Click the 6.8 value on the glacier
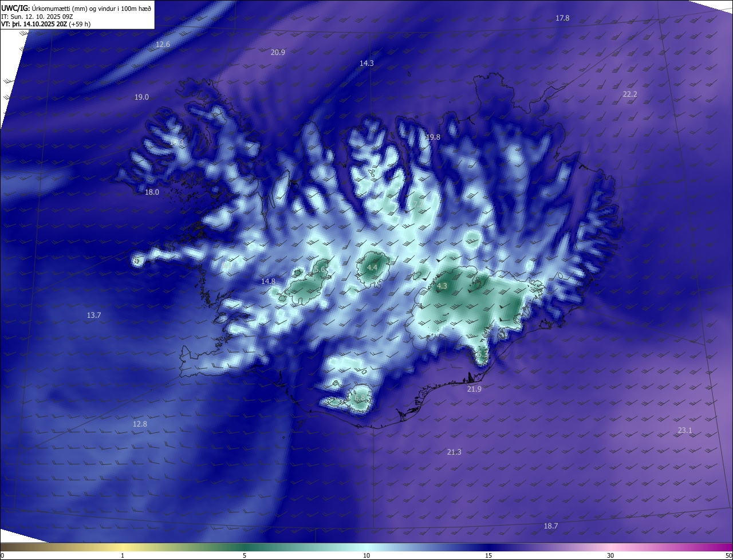The image size is (733, 560). tap(360, 397)
